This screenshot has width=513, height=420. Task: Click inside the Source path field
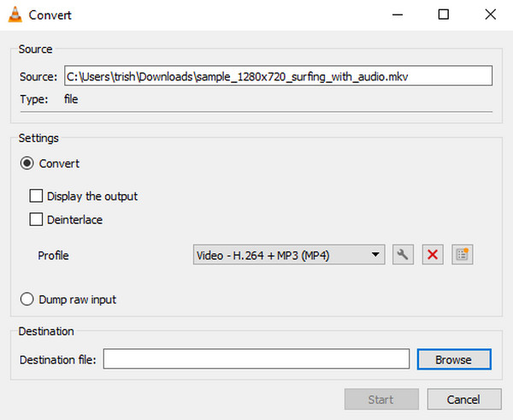point(279,76)
